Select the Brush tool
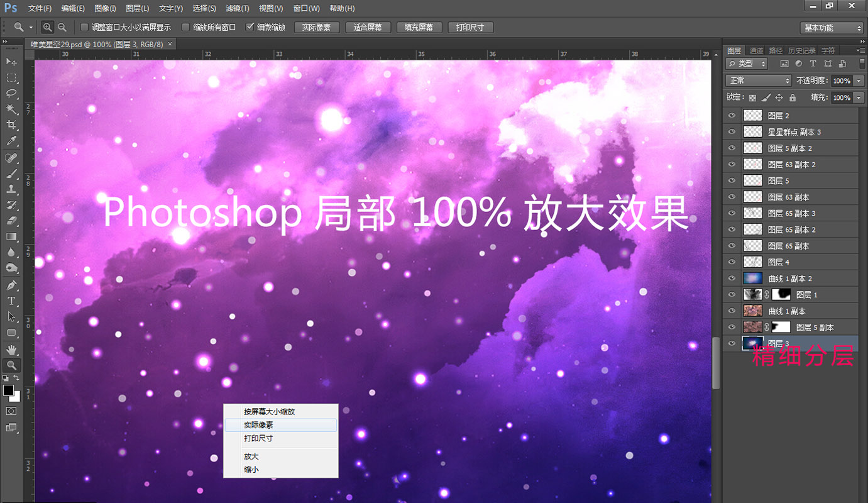The image size is (868, 503). pyautogui.click(x=11, y=173)
